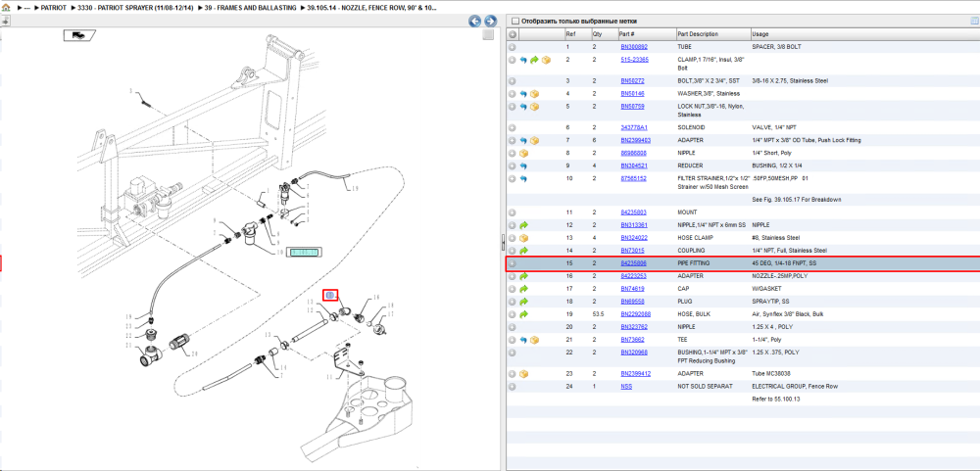Open part link 87565152
This screenshot has width=980, height=471.
(633, 178)
